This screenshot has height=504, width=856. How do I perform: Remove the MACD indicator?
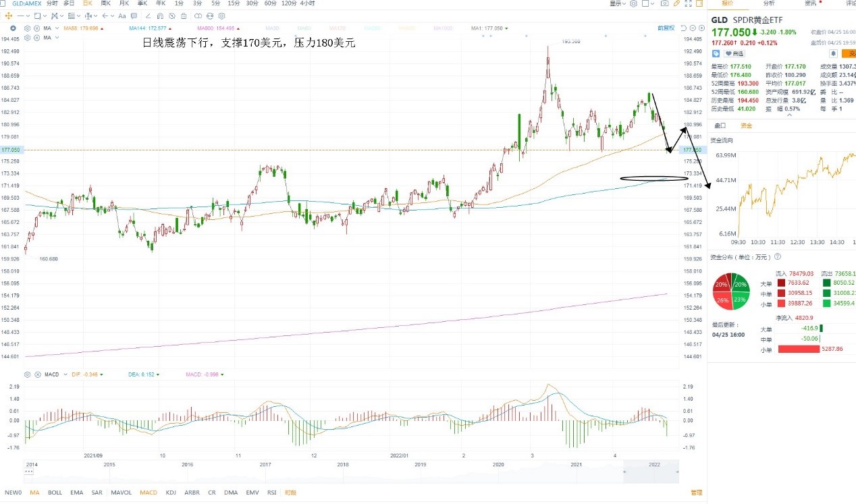click(37, 374)
